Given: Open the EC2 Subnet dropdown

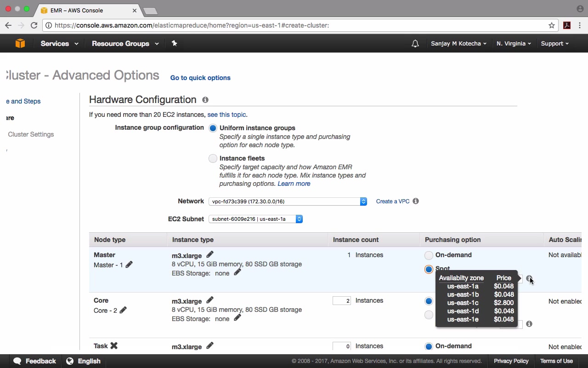Looking at the screenshot, I should tap(255, 219).
